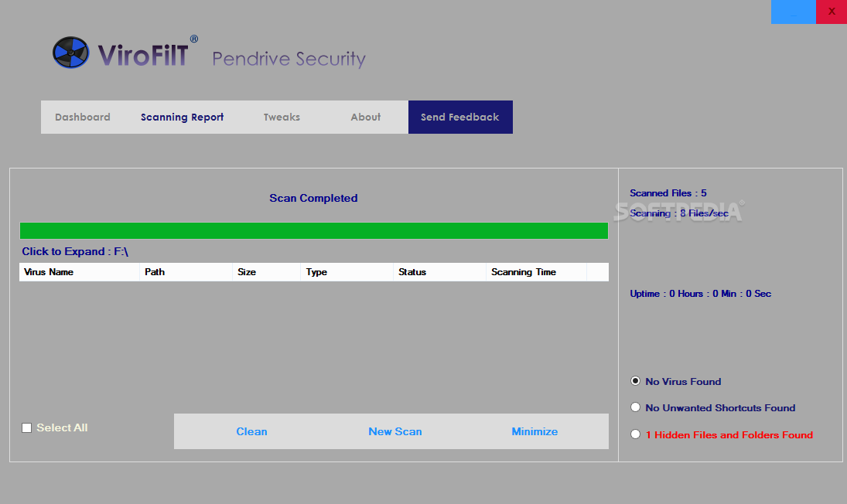
Task: Switch to the Scanning Report tab
Action: tap(182, 117)
